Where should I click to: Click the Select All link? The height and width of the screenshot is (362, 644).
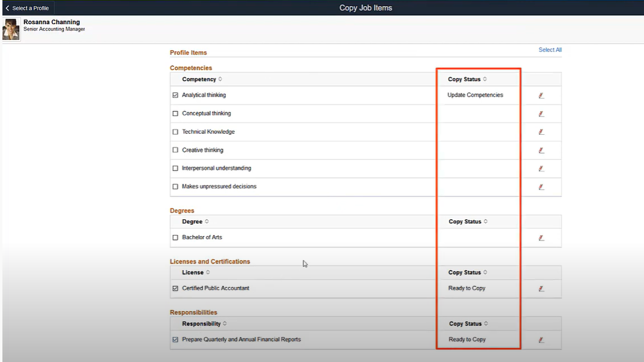550,50
